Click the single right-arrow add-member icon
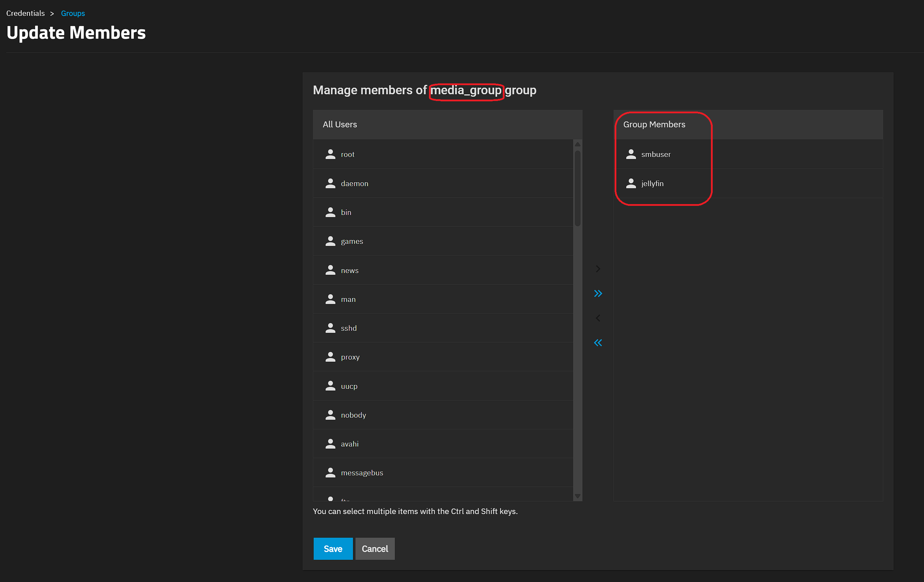The height and width of the screenshot is (582, 924). coord(598,269)
